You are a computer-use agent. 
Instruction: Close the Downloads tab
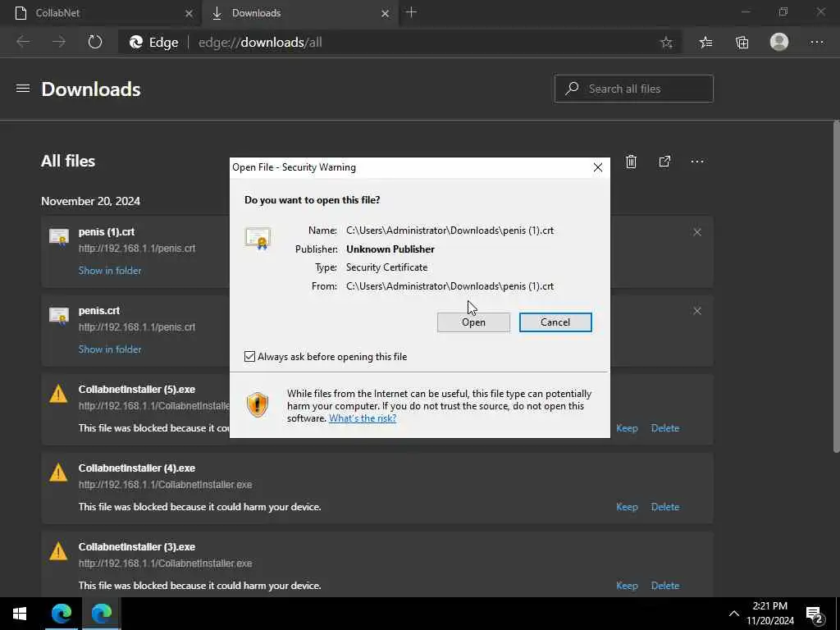click(385, 13)
